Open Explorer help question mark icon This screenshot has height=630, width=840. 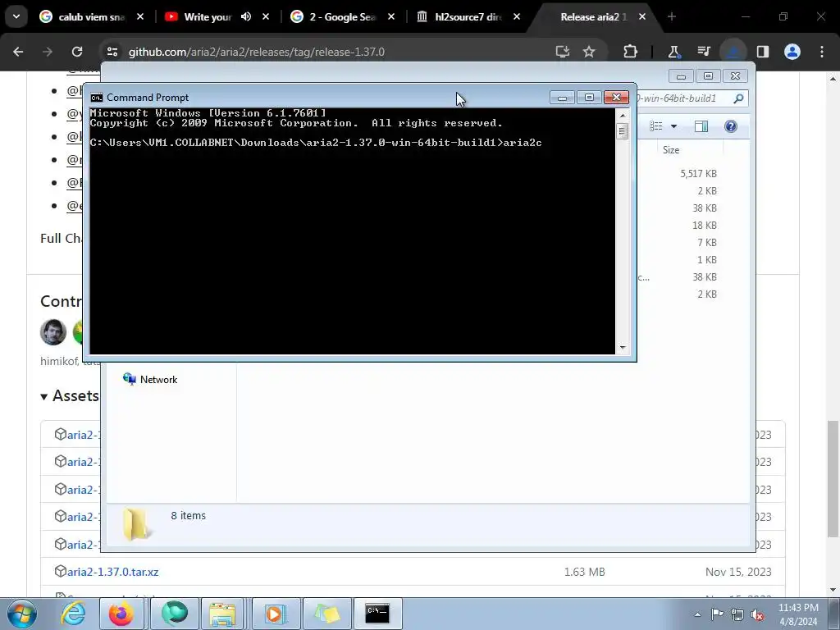(x=731, y=126)
